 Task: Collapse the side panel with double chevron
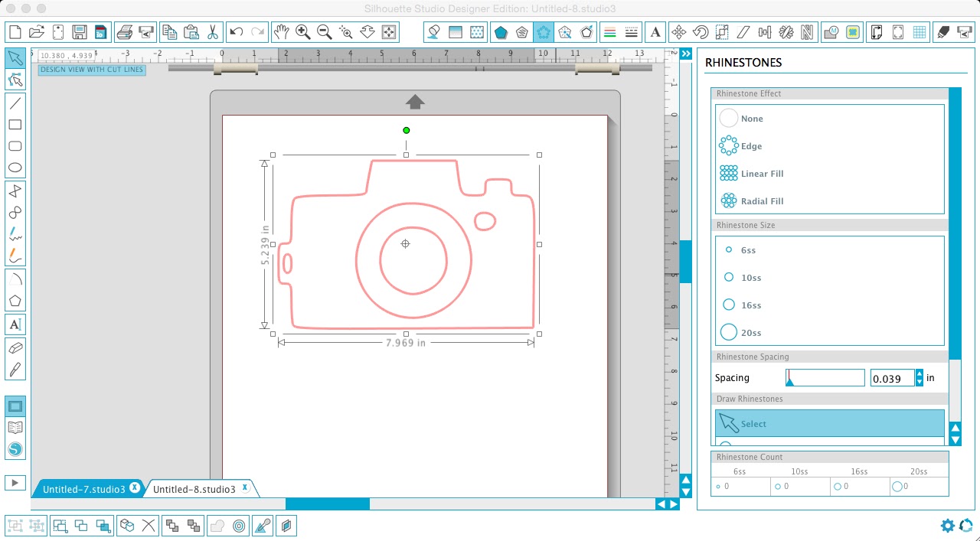coord(686,54)
